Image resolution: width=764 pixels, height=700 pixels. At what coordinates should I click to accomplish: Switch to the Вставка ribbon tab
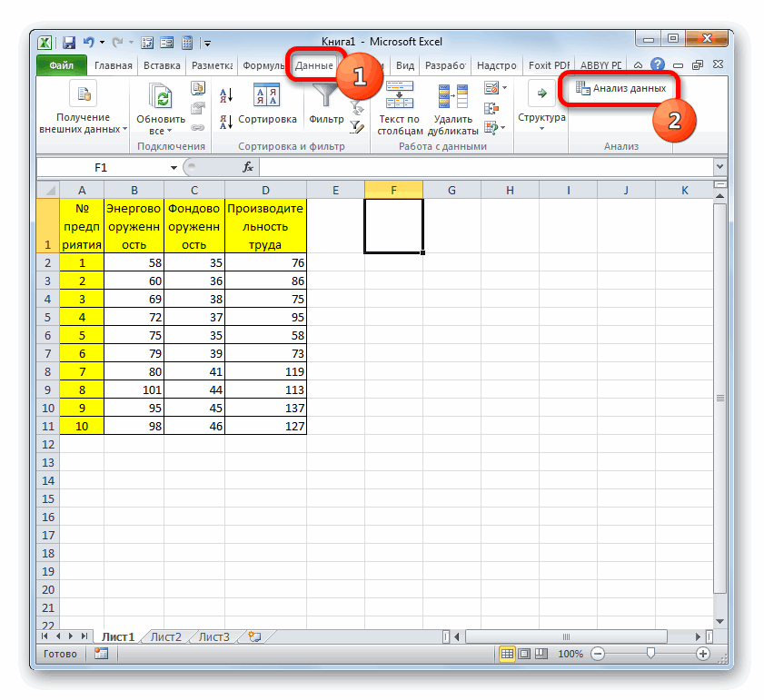tap(162, 65)
